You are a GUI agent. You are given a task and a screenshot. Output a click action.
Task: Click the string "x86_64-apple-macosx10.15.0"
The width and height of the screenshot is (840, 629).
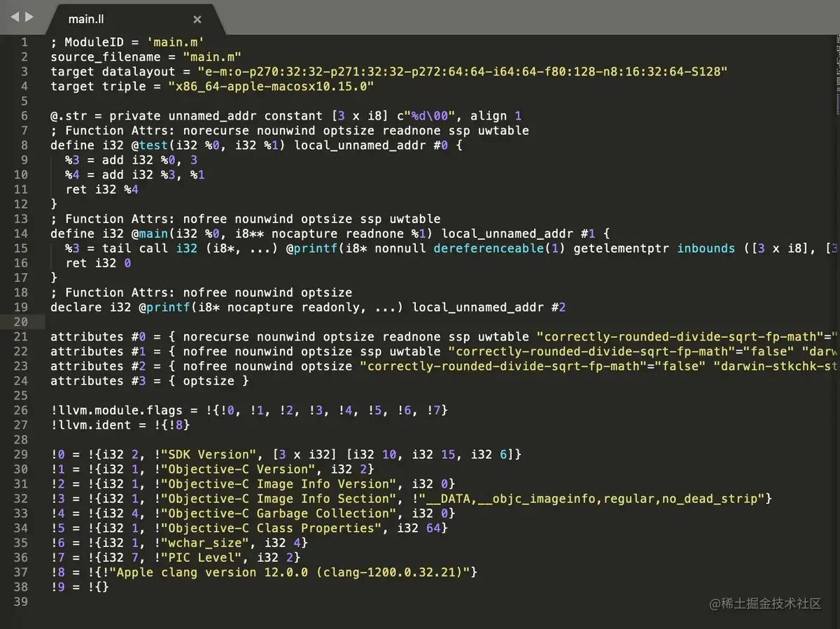point(271,87)
